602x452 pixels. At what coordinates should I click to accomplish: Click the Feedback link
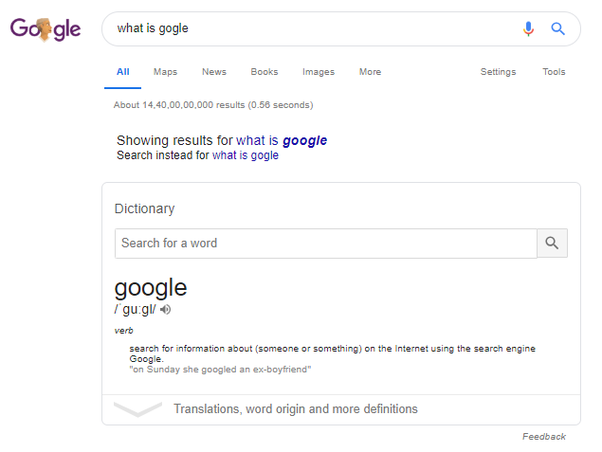[544, 437]
